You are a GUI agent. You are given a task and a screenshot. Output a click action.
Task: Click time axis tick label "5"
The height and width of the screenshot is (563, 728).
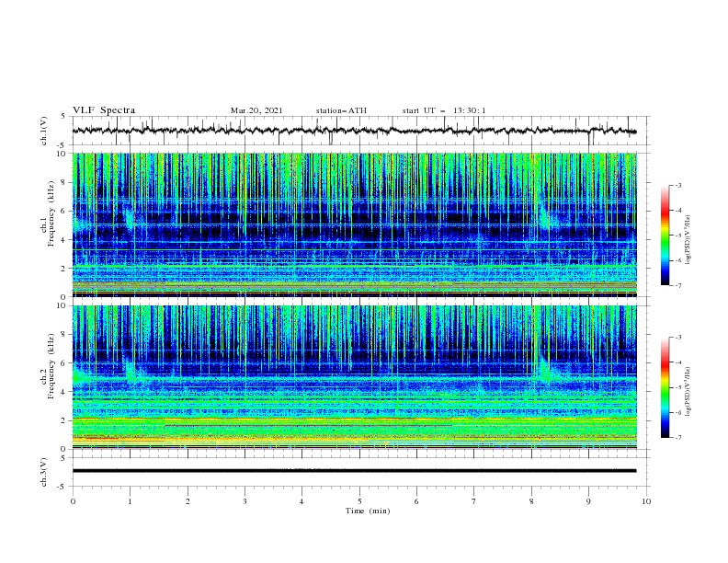tap(359, 501)
